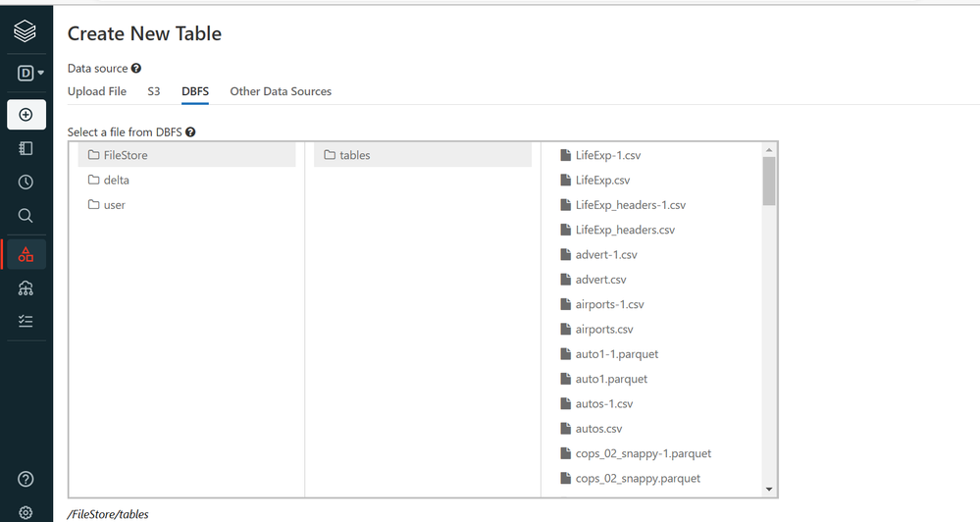This screenshot has height=522, width=980.
Task: Open the Workspace notebook icon in sidebar
Action: tap(26, 148)
